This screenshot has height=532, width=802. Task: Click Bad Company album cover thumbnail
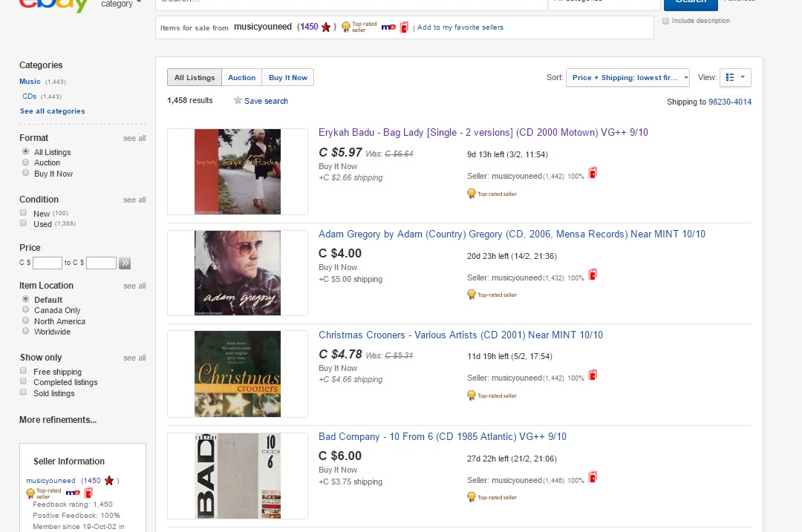point(238,476)
